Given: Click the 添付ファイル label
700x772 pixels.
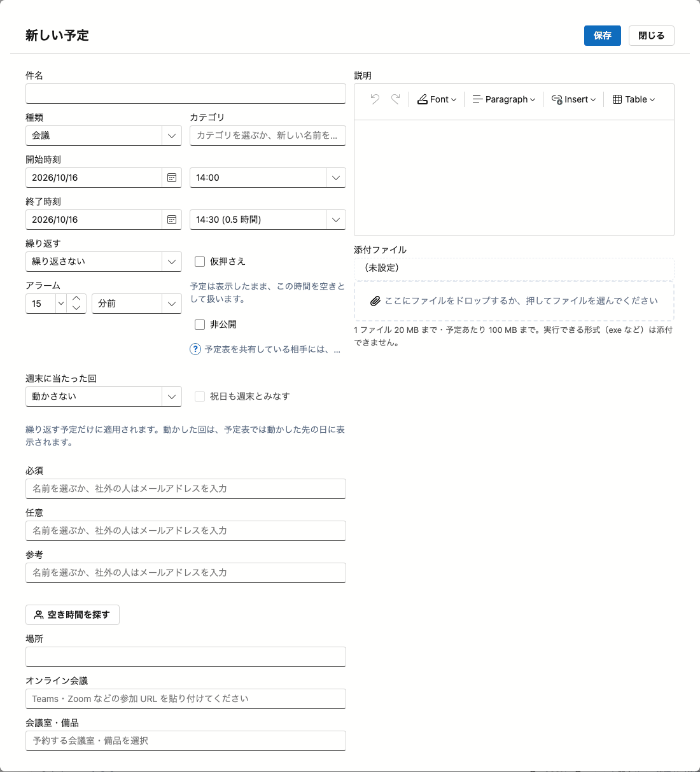Looking at the screenshot, I should 380,250.
